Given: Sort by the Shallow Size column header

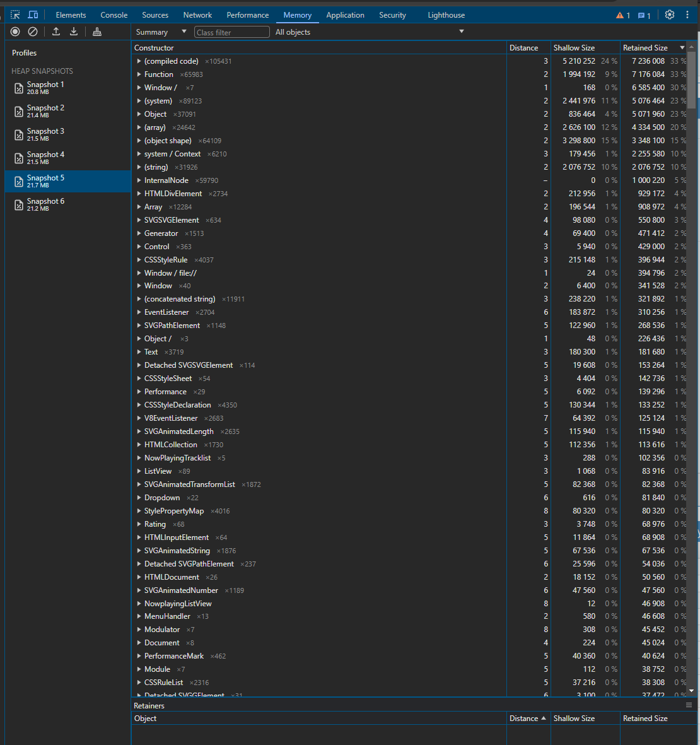Looking at the screenshot, I should (x=574, y=48).
